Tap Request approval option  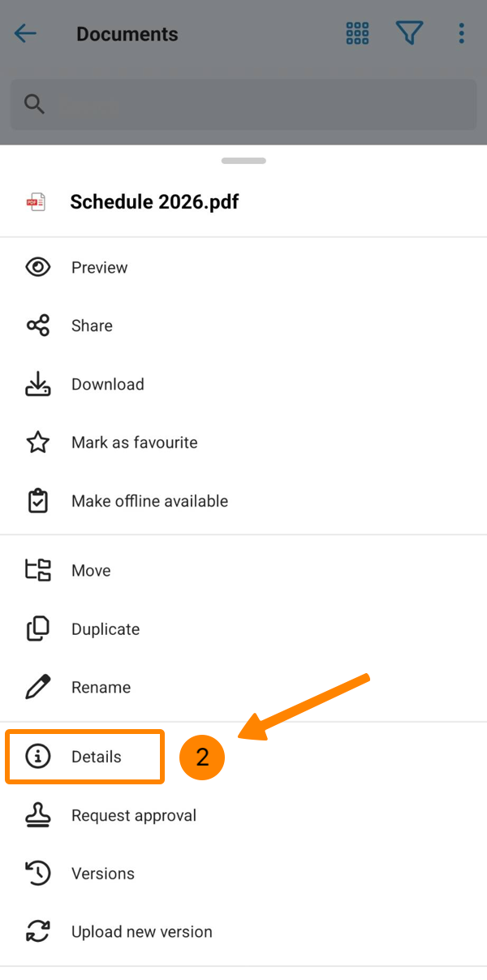(133, 815)
